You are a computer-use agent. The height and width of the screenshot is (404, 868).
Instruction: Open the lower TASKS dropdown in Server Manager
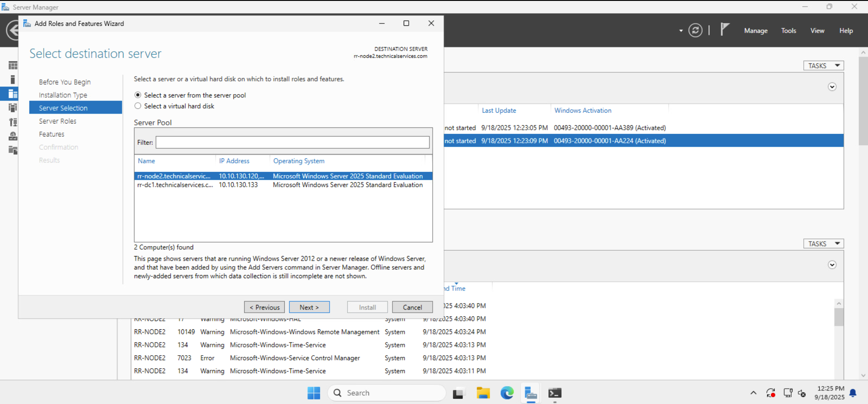[823, 243]
